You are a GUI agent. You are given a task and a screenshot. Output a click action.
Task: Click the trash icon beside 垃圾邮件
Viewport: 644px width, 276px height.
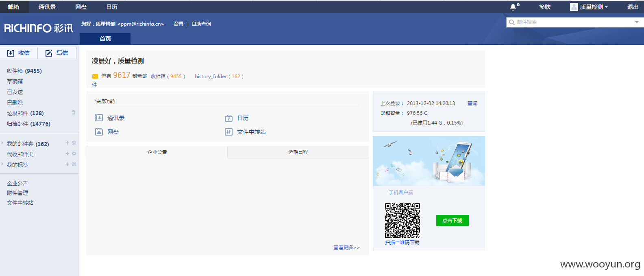coord(74,112)
